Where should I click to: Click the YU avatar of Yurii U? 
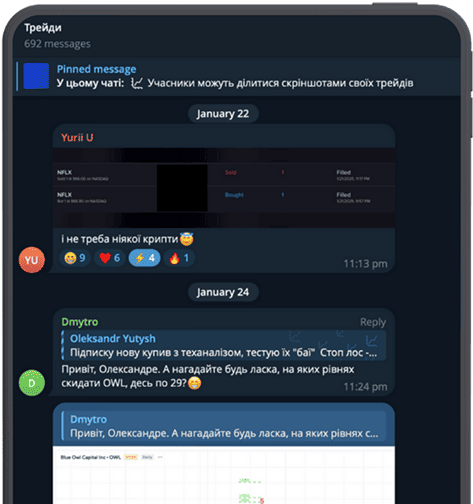[x=32, y=260]
